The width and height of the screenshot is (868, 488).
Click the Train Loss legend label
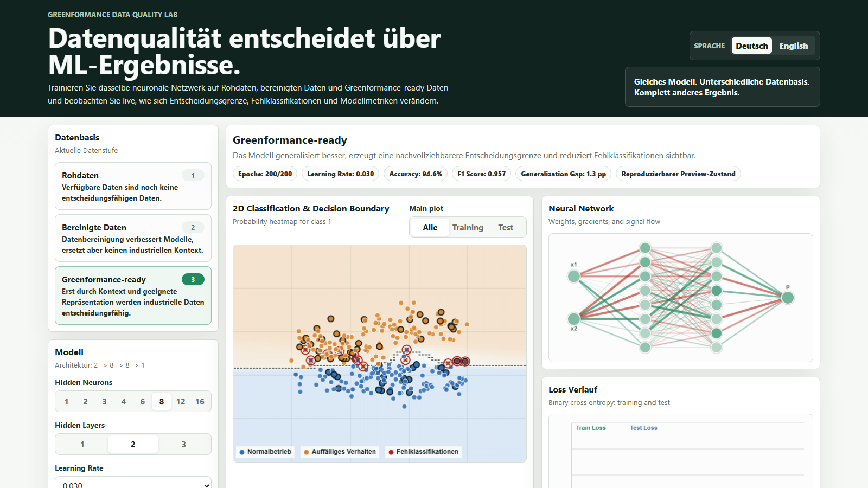[591, 428]
